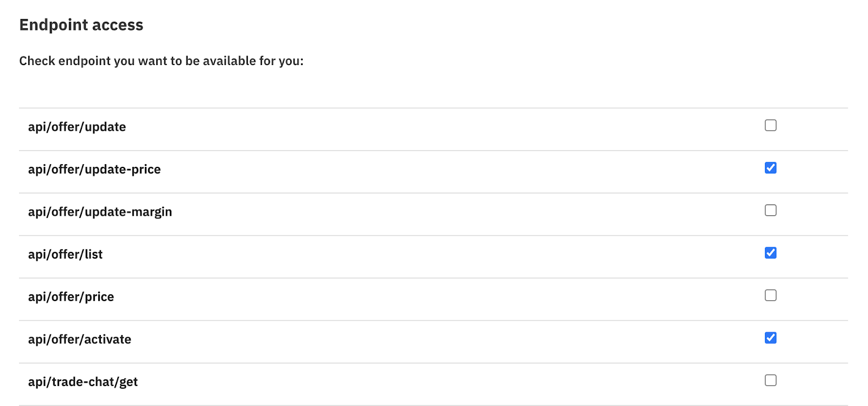Click the api/offer/price endpoint name
868x406 pixels.
point(71,297)
